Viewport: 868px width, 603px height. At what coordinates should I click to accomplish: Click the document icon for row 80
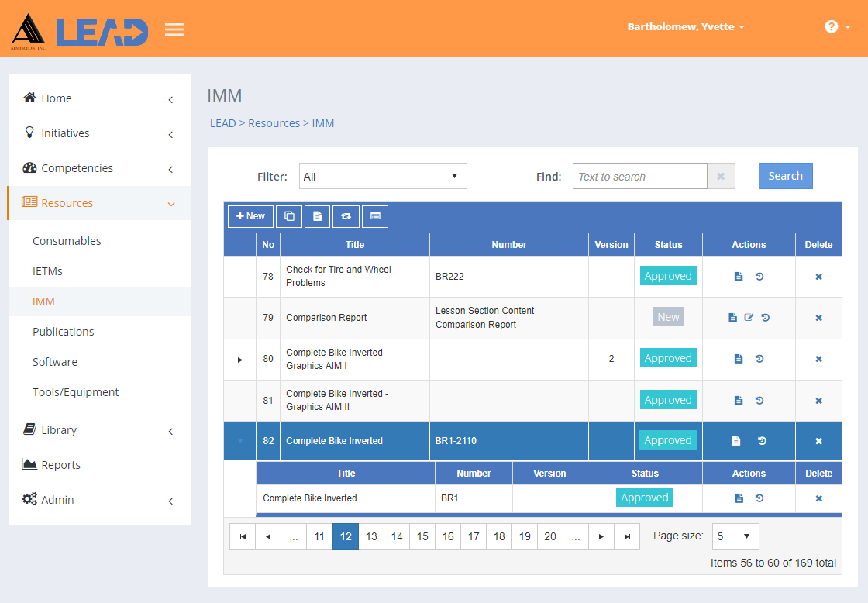click(739, 359)
